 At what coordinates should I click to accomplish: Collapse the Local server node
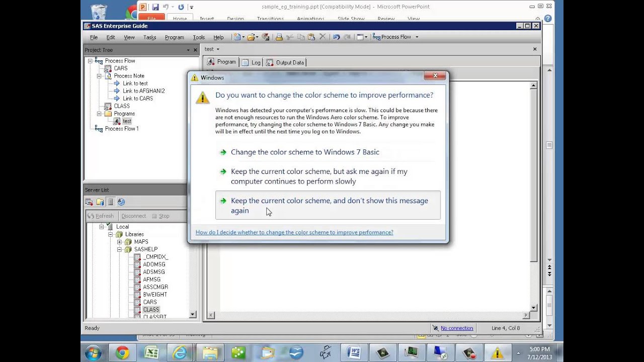101,227
